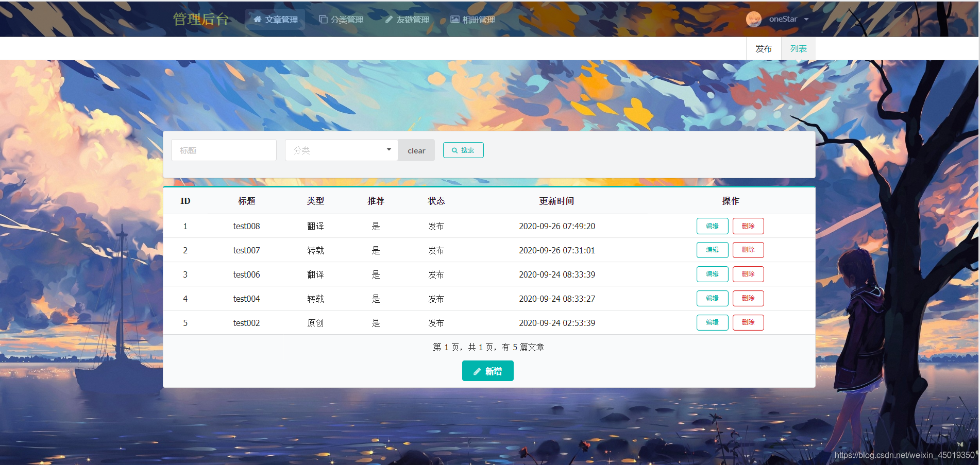This screenshot has width=980, height=465.
Task: Click timestamp 2020-09-24 08:33:39
Action: pos(557,274)
